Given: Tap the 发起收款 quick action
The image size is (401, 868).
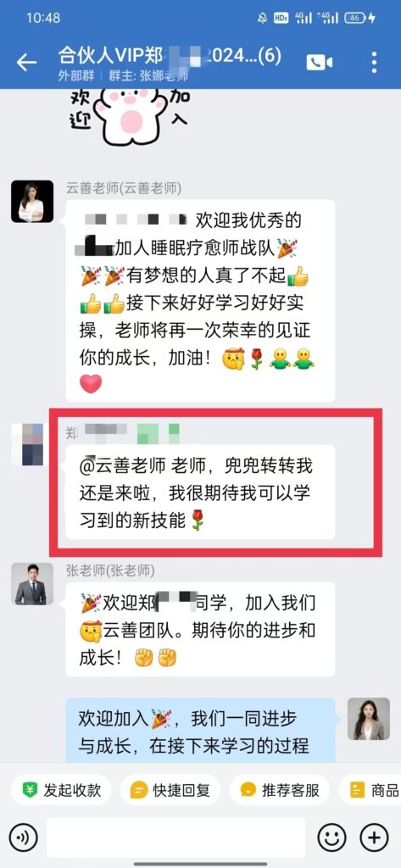Looking at the screenshot, I should click(x=61, y=790).
